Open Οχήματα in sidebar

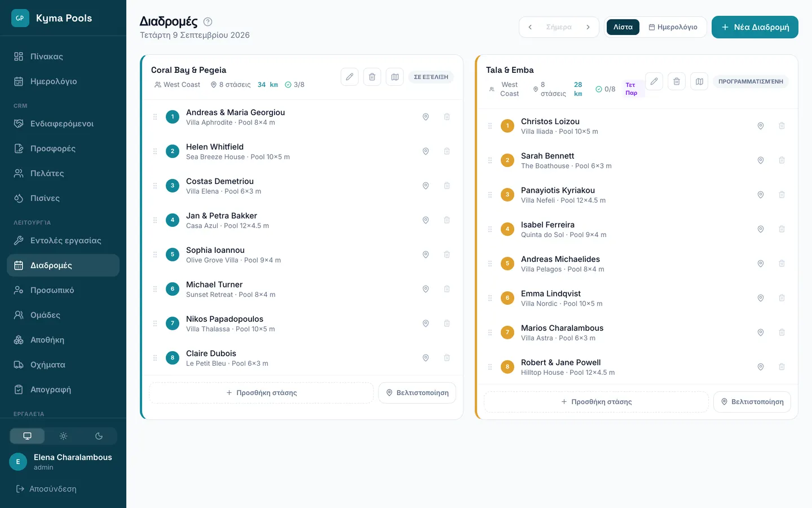pyautogui.click(x=63, y=365)
